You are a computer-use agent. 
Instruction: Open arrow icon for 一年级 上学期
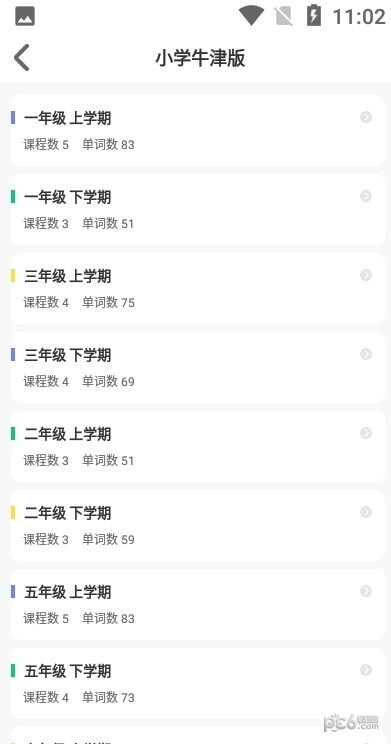366,117
